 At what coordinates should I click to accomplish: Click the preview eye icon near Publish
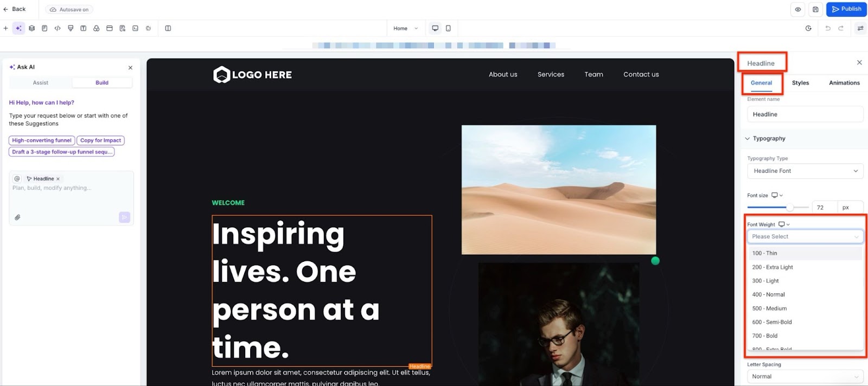(x=798, y=9)
